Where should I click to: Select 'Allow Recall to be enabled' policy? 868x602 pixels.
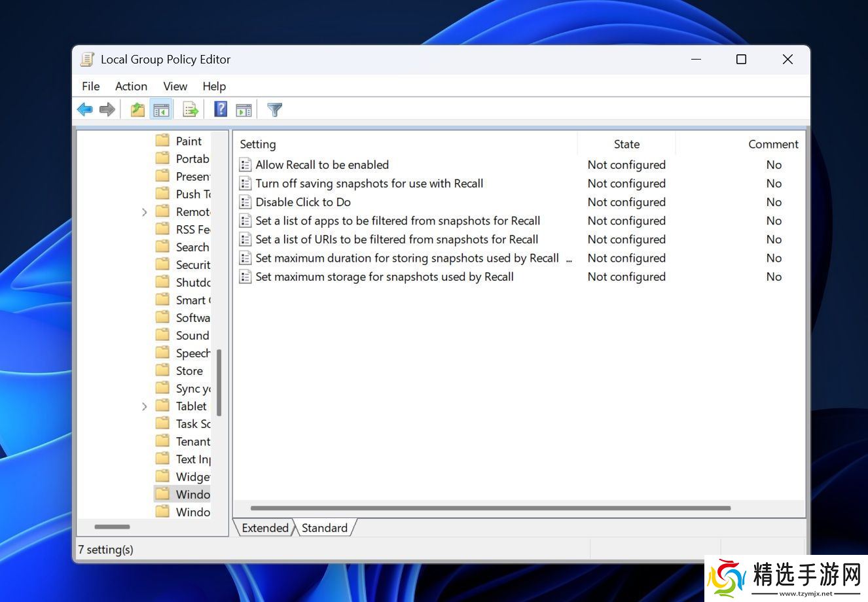(322, 165)
